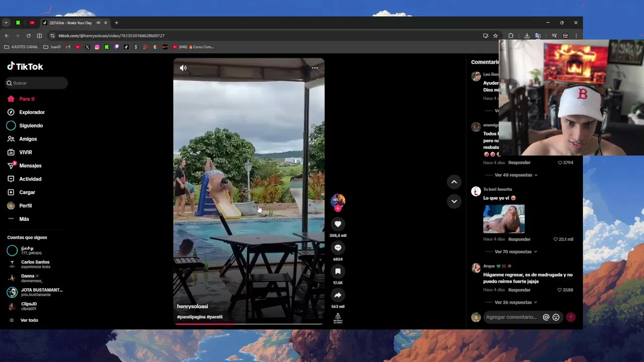Bookmark this page with star icon
Image resolution: width=644 pixels, height=362 pixels.
[496, 36]
